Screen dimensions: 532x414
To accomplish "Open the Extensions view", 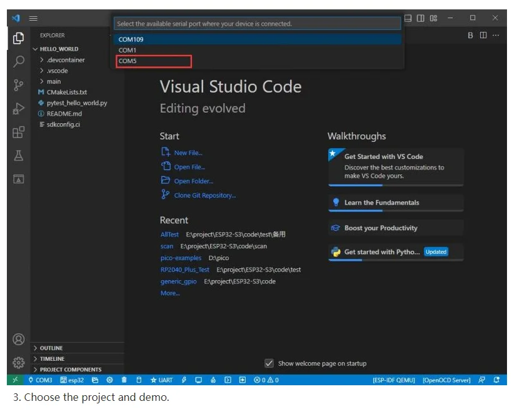I will point(19,132).
